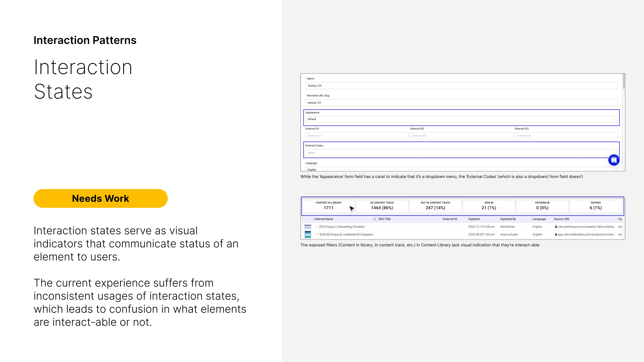Open the External Codes select field
The width and height of the screenshot is (644, 362).
[461, 153]
